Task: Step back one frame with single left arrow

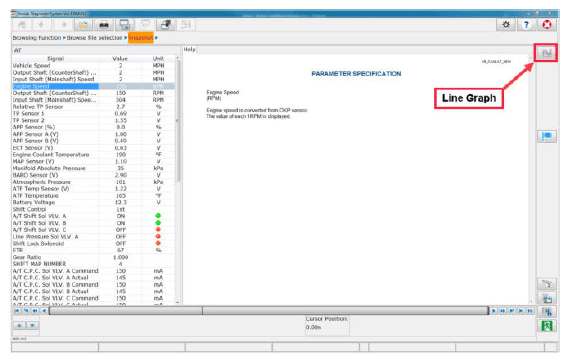Action: coord(44,311)
